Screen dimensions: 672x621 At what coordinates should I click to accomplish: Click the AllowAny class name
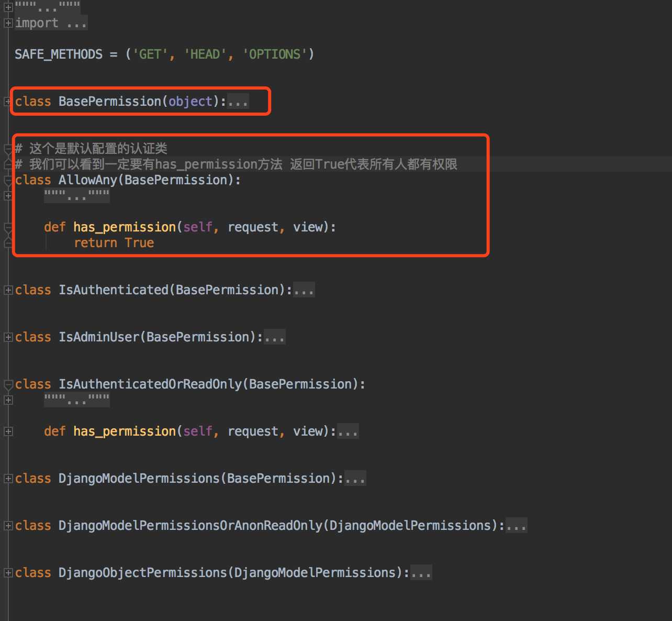[x=88, y=180]
